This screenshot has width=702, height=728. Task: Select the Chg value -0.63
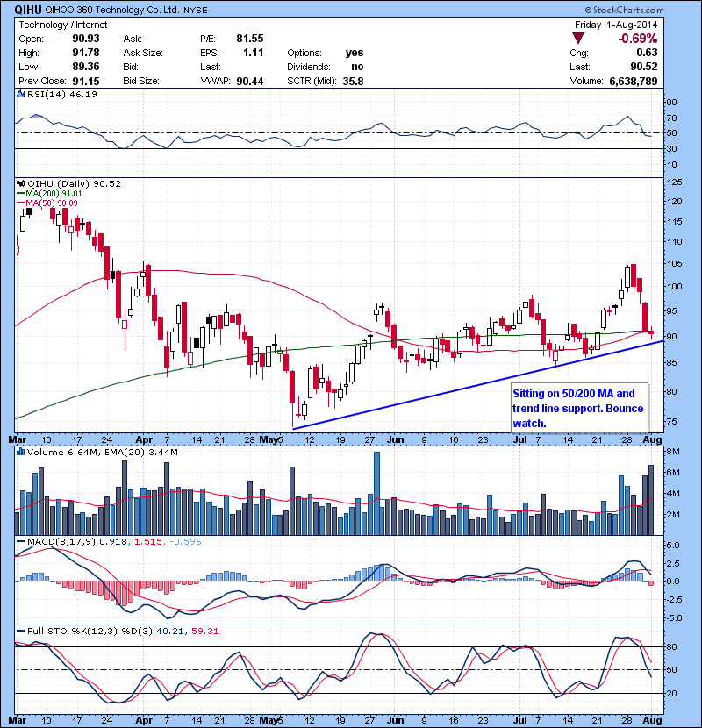[x=645, y=53]
